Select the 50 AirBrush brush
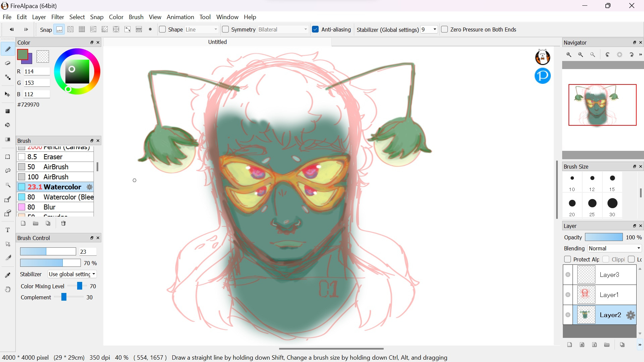The height and width of the screenshot is (362, 644). point(55,167)
